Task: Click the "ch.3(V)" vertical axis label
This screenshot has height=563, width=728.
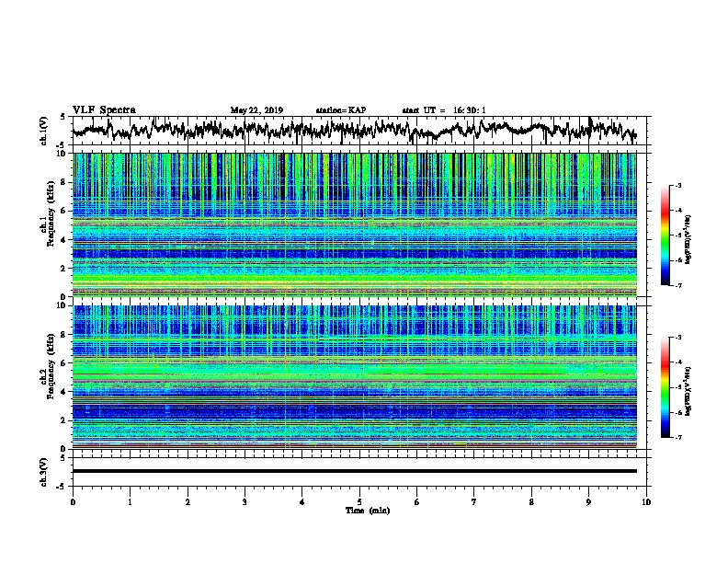Action: coord(43,472)
